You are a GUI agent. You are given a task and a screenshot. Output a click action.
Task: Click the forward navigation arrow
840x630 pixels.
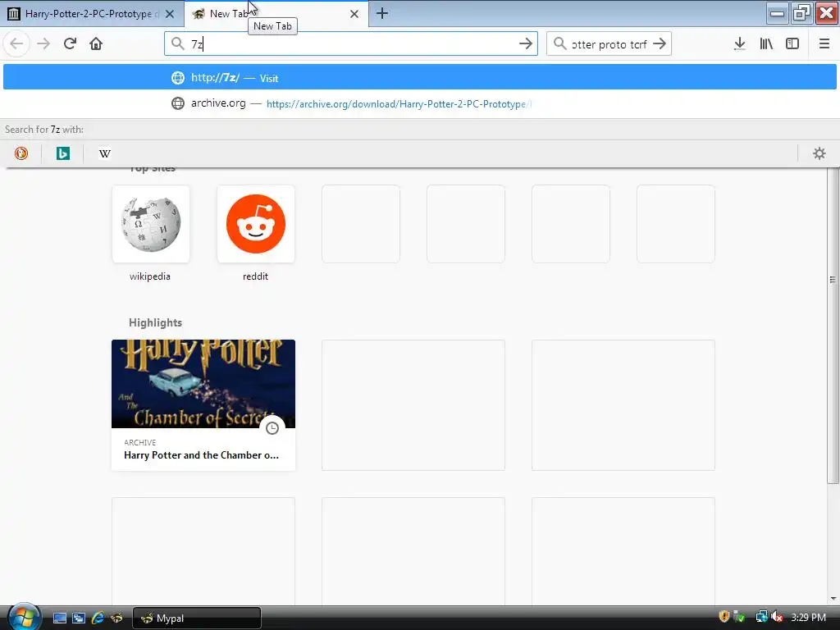tap(43, 43)
